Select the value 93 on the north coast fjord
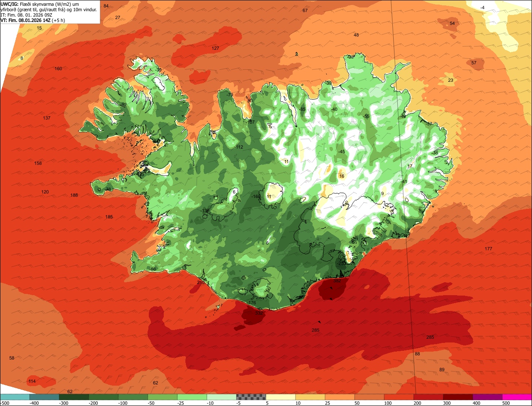Screen dimensions: 532x406 click(250, 100)
